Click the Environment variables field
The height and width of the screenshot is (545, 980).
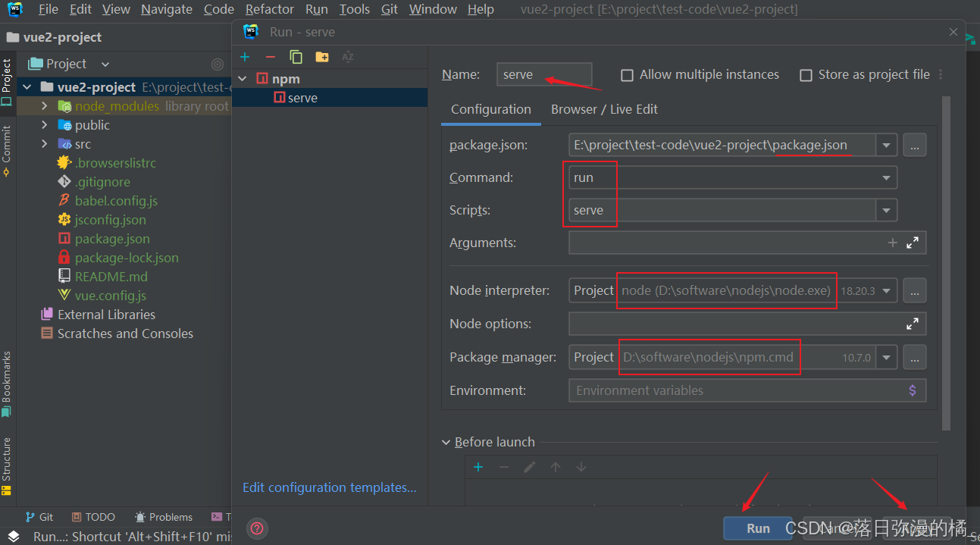pyautogui.click(x=747, y=390)
